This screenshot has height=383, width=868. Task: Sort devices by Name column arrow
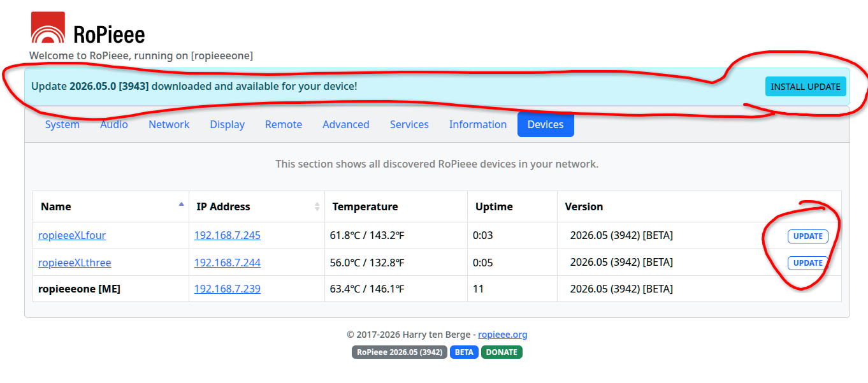(x=181, y=204)
